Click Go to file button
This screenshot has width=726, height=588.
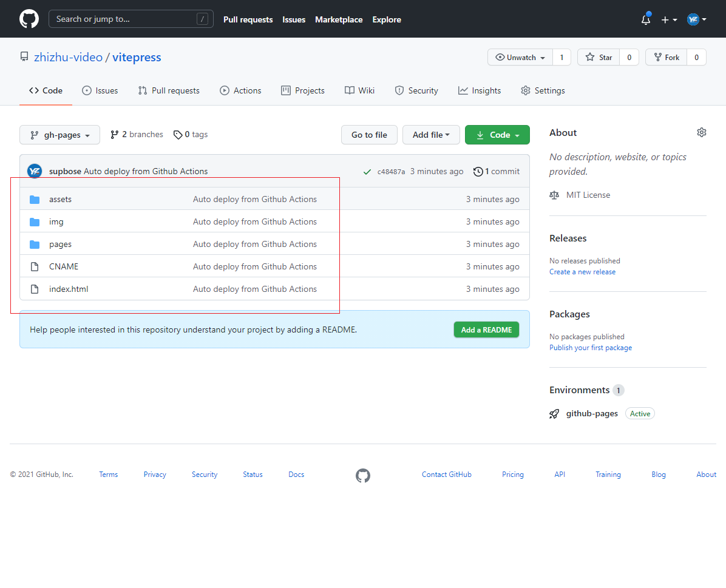coord(369,135)
